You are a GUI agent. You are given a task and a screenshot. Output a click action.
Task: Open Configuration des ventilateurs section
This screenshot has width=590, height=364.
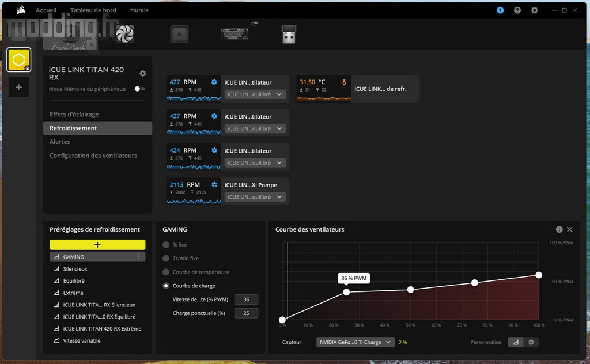tap(97, 156)
